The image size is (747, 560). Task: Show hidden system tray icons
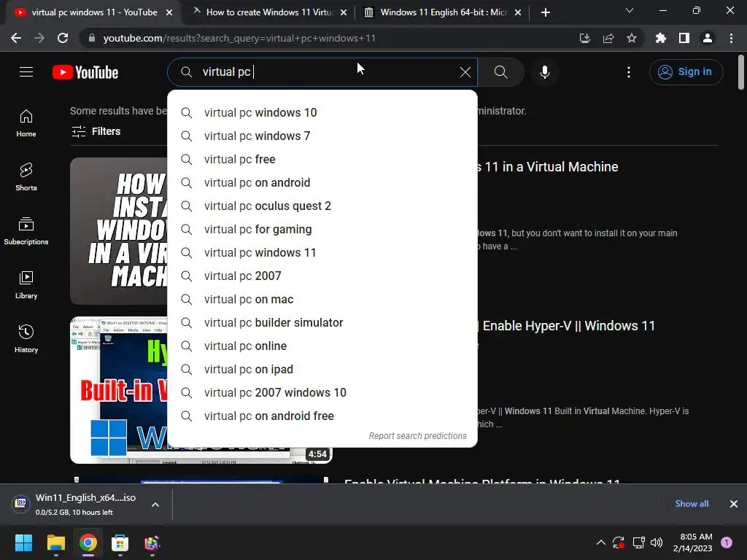tap(601, 542)
